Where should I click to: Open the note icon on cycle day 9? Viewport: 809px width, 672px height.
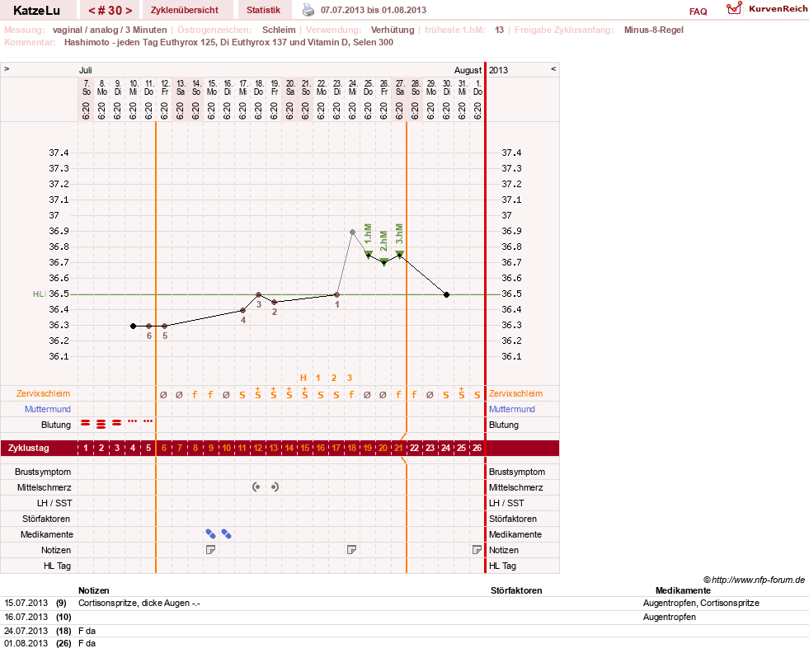[210, 550]
